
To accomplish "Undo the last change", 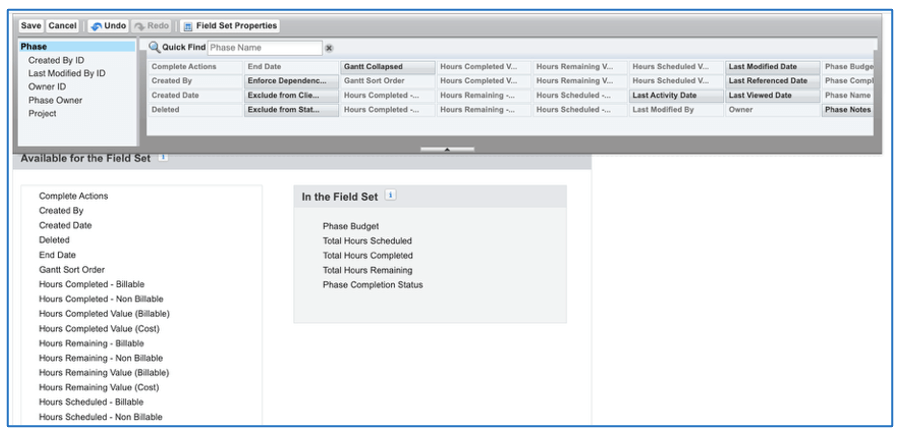I will click(108, 26).
